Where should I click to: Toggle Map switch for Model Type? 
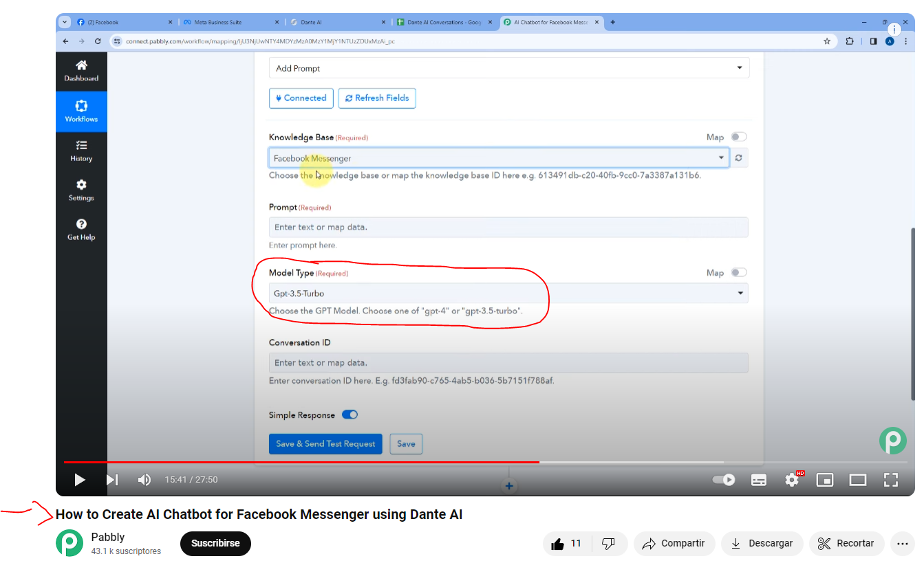pos(739,272)
